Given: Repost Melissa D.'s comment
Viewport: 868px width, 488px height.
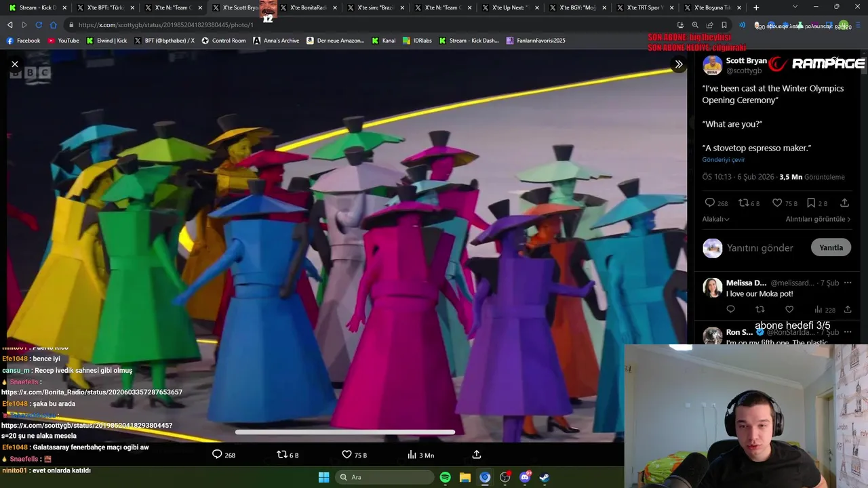Looking at the screenshot, I should tap(759, 309).
